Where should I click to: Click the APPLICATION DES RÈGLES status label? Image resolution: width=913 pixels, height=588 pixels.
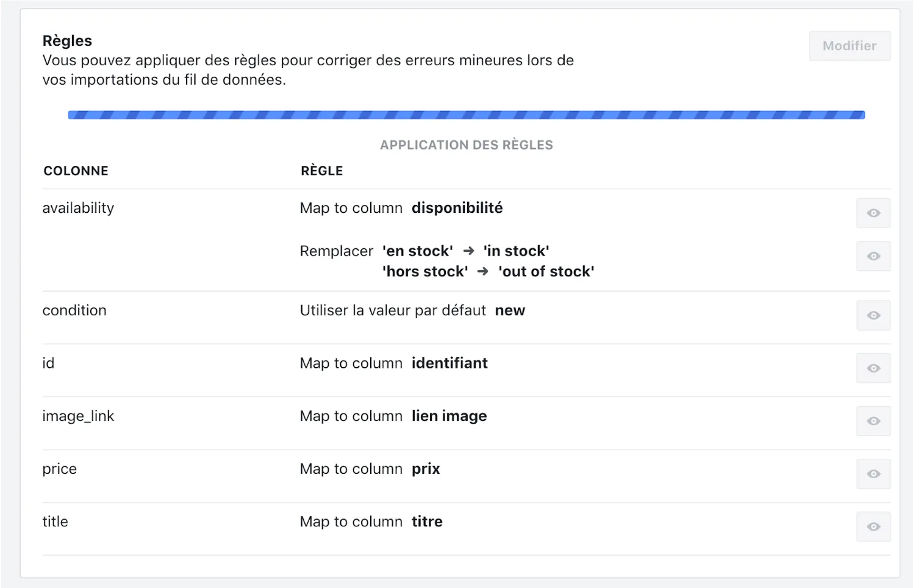click(x=466, y=145)
